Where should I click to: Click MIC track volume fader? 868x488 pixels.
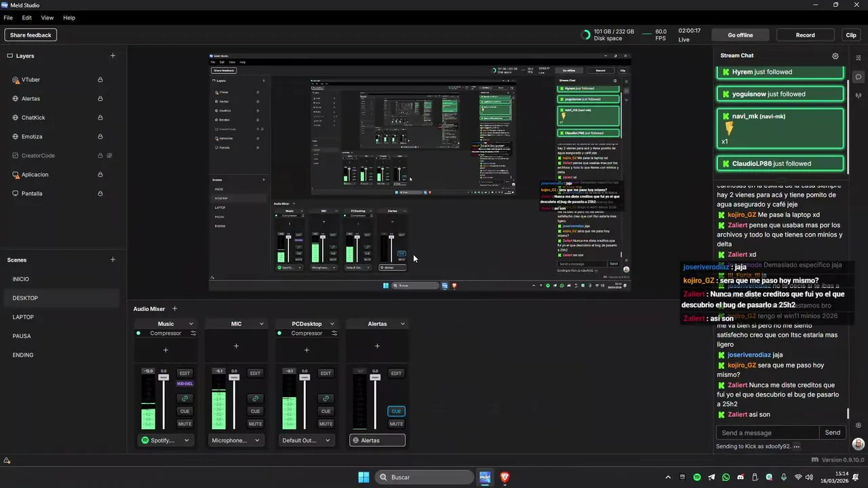click(234, 377)
